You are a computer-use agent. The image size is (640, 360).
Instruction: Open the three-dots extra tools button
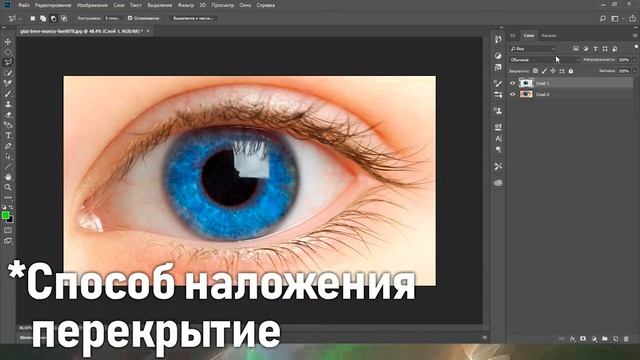(8, 198)
